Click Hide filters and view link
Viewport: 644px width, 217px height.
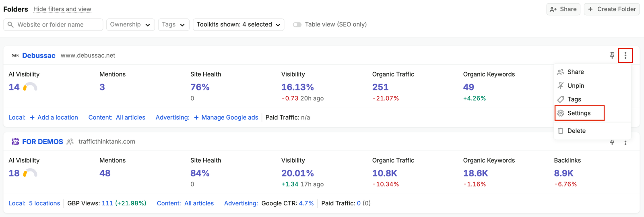click(62, 9)
